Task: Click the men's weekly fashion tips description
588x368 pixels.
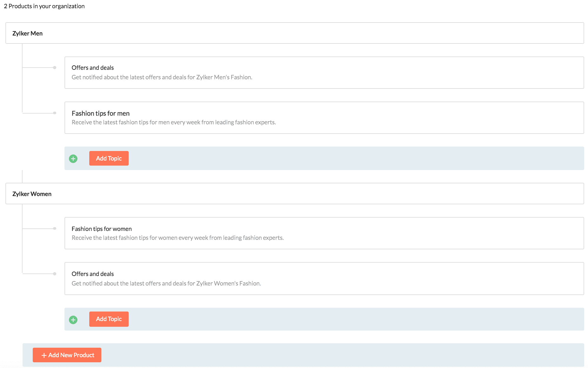Action: point(173,122)
